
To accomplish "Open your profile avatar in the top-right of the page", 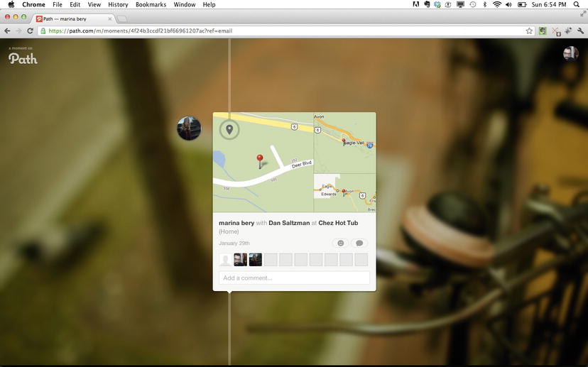I will (x=570, y=54).
